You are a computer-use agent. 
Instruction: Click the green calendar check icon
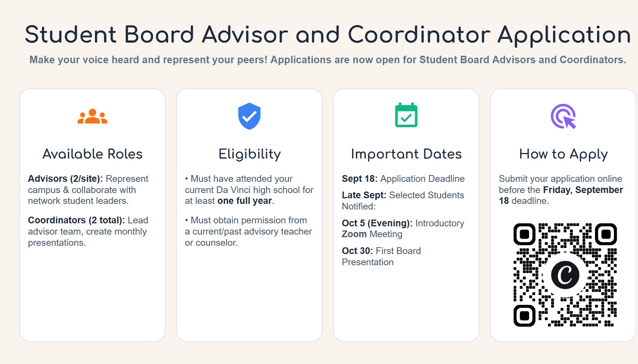click(x=406, y=115)
